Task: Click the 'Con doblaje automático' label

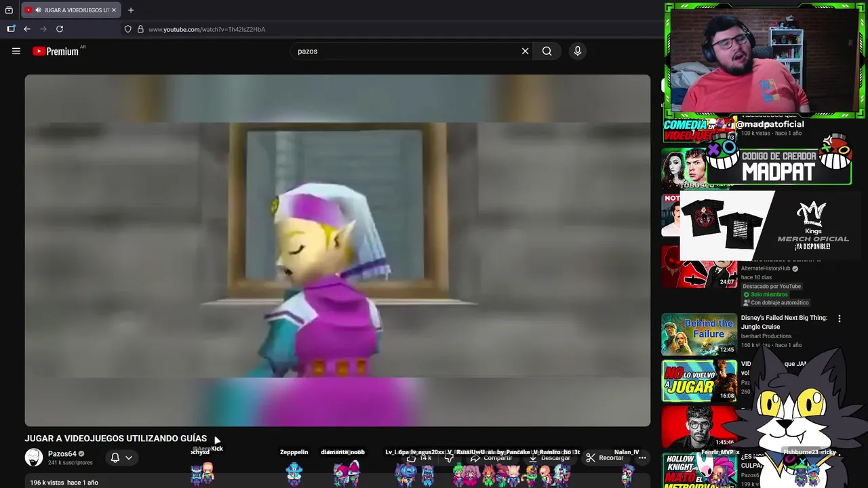Action: 776,303
